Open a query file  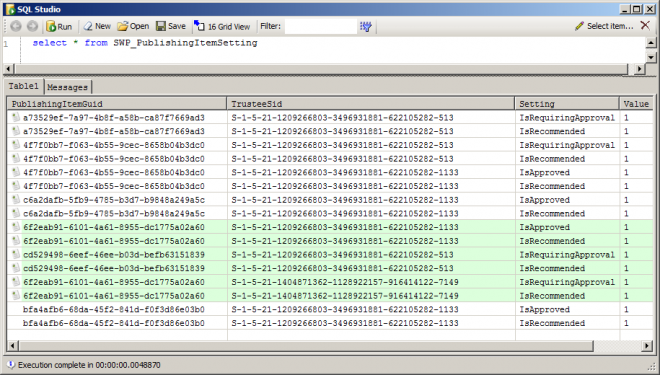point(133,27)
